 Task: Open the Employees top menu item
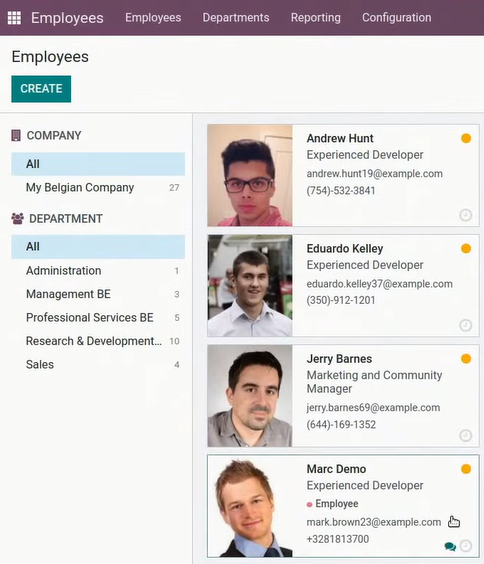[153, 18]
